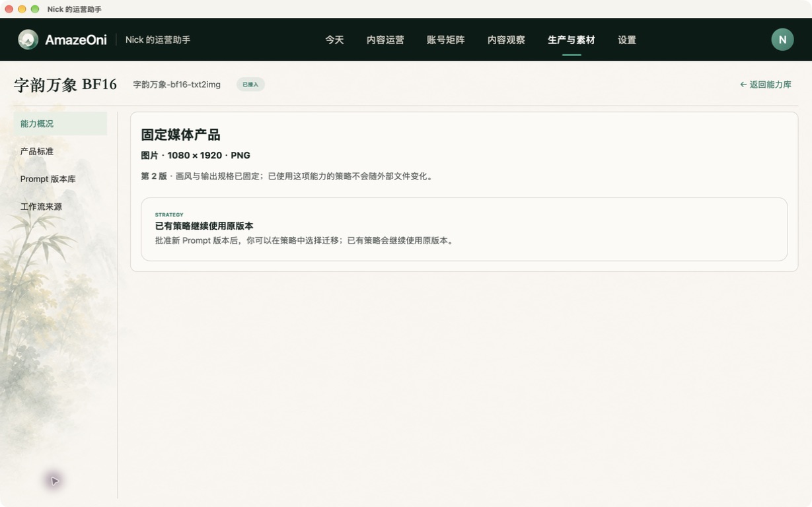
Task: Select 能力概况 in sidebar
Action: pyautogui.click(x=60, y=123)
